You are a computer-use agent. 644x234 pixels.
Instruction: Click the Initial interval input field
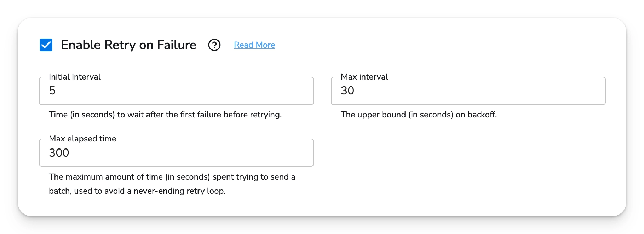click(176, 91)
